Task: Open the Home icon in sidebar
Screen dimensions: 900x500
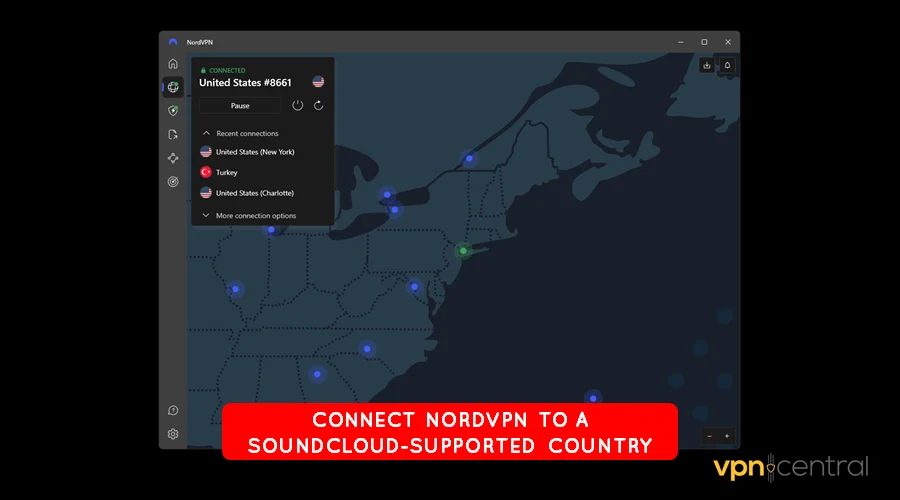Action: click(173, 63)
